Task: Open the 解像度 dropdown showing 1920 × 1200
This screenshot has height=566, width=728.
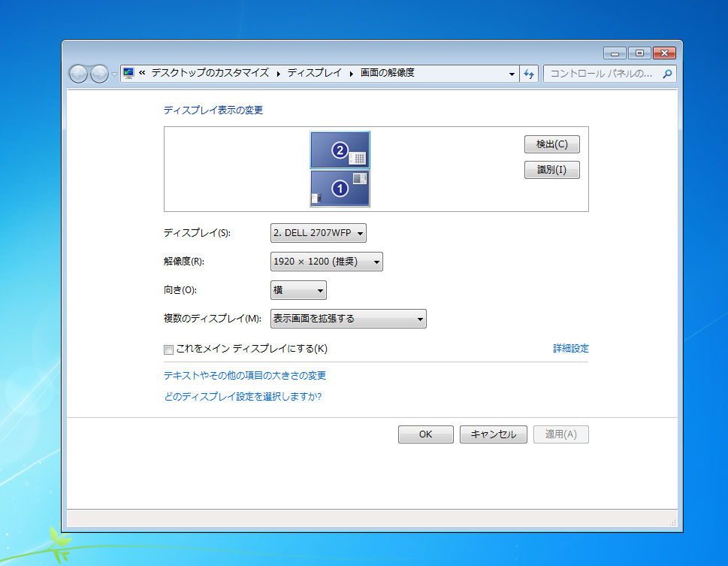Action: [326, 262]
